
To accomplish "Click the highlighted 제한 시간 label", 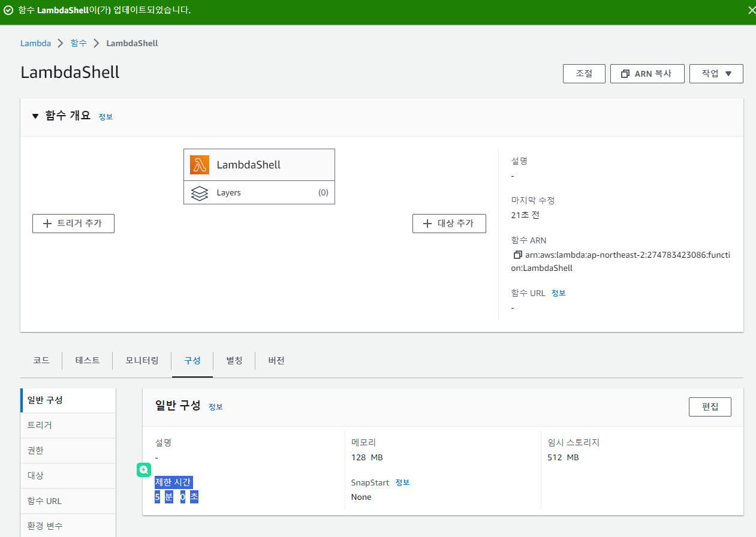I will click(173, 482).
